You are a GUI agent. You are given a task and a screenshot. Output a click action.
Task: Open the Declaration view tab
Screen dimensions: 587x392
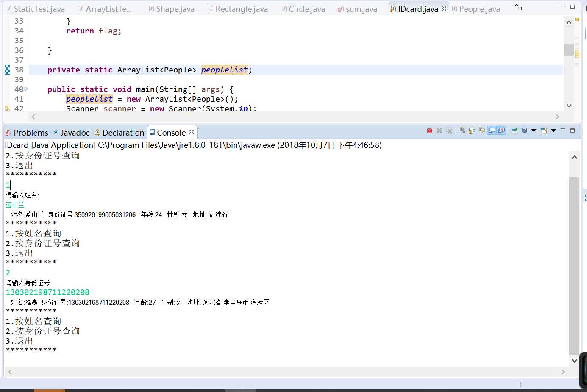tap(119, 133)
